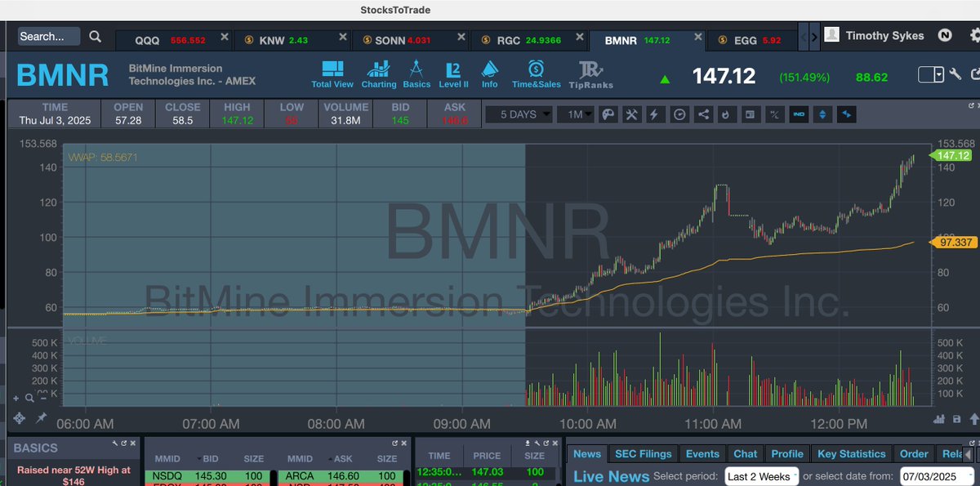This screenshot has width=980, height=486.
Task: Toggle the IND indicators button
Action: 799,114
